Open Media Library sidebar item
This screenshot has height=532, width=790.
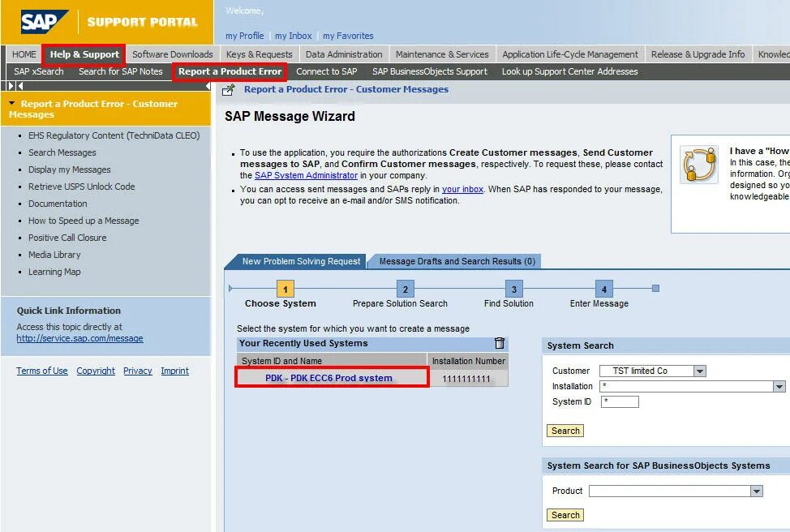point(54,255)
